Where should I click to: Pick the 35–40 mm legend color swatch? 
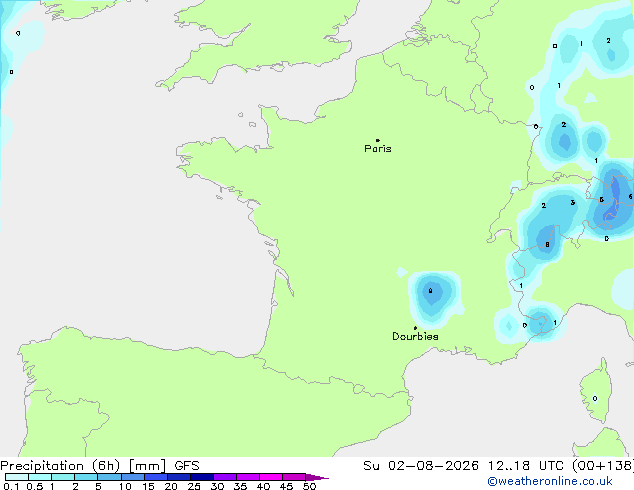coord(247,477)
